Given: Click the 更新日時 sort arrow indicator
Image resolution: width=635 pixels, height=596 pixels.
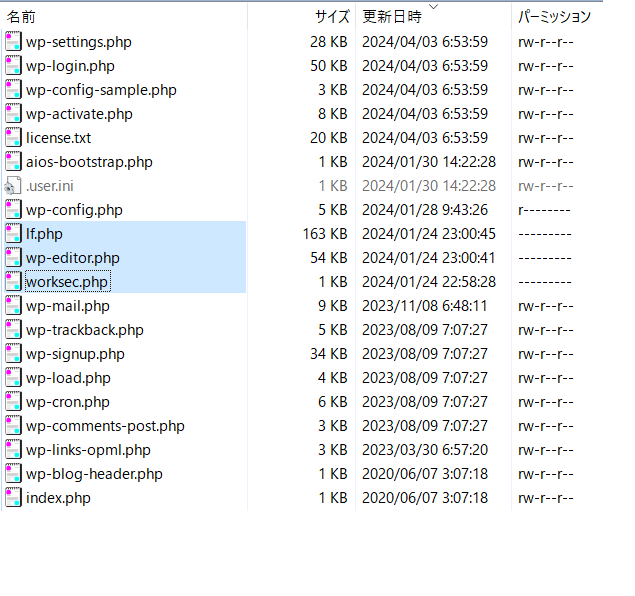Looking at the screenshot, I should (x=432, y=7).
